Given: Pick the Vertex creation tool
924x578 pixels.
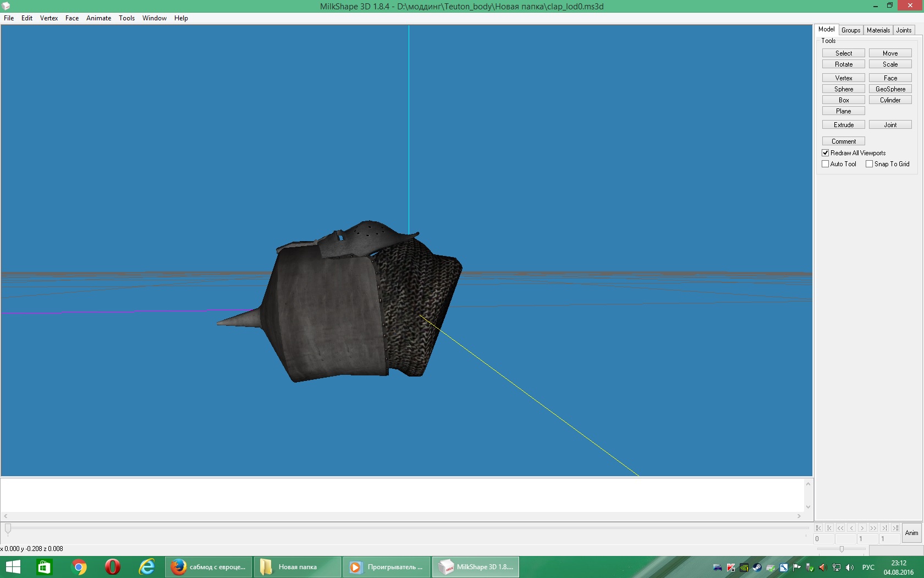Looking at the screenshot, I should tap(843, 78).
